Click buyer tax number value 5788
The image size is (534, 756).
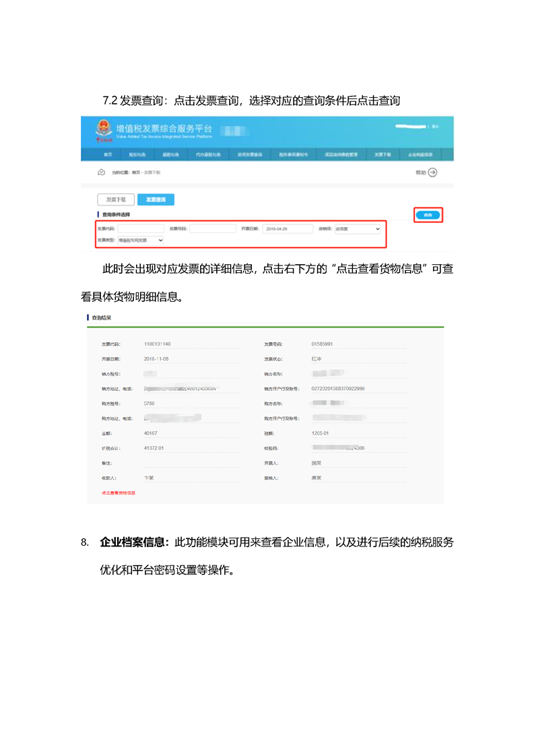(149, 404)
